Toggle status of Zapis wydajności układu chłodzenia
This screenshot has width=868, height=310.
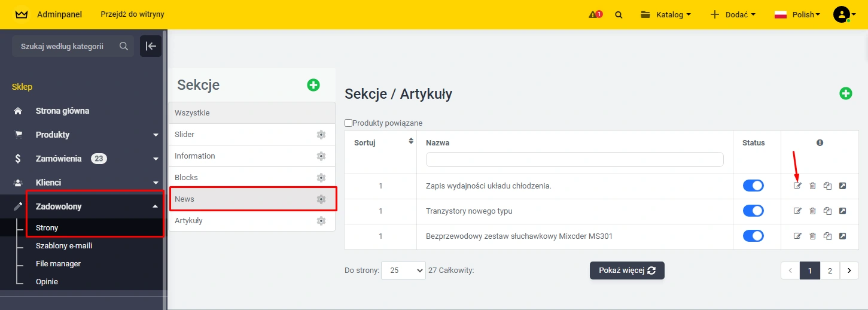pos(753,186)
